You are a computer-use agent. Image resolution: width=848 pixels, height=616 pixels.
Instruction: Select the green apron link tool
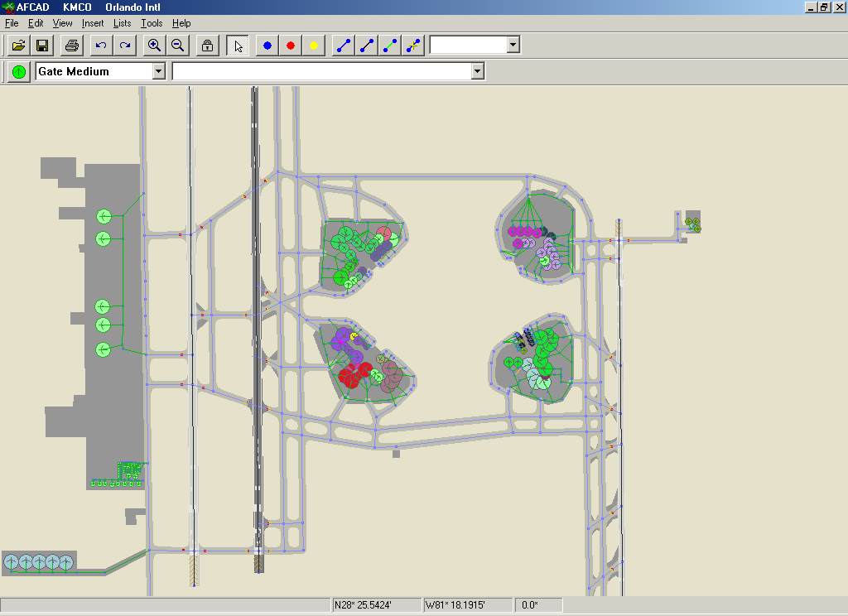coord(390,46)
